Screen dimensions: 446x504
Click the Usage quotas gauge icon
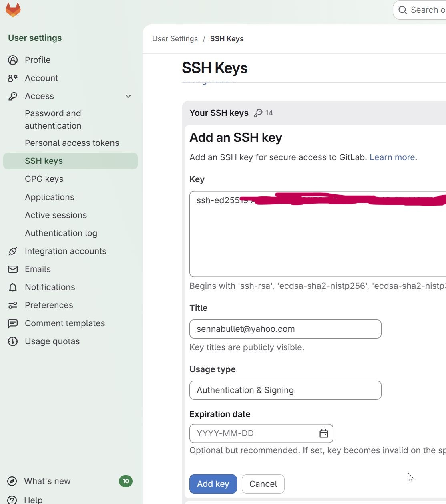13,341
